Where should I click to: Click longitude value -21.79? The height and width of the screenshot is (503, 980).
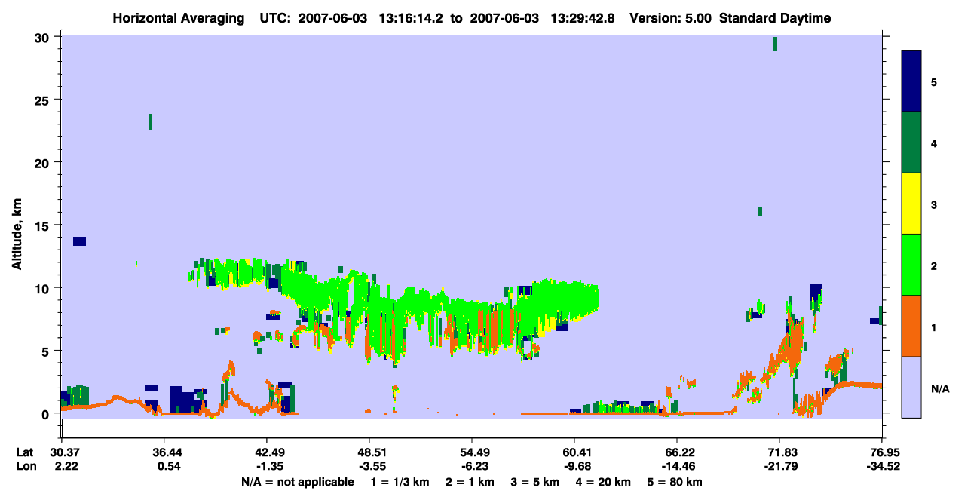coord(779,466)
